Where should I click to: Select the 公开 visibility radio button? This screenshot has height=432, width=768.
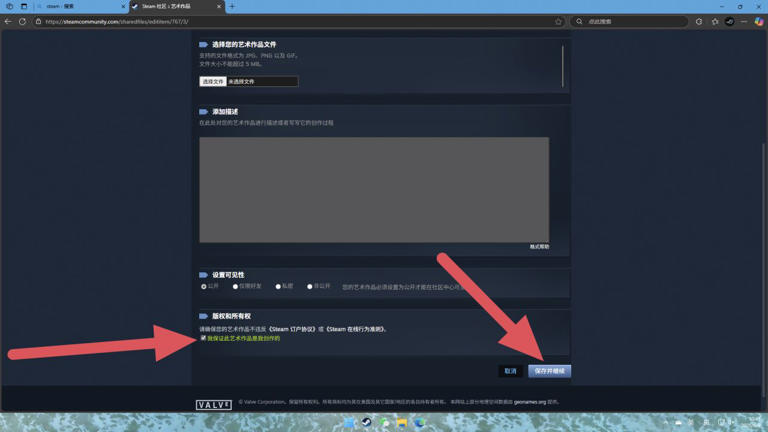pos(204,287)
